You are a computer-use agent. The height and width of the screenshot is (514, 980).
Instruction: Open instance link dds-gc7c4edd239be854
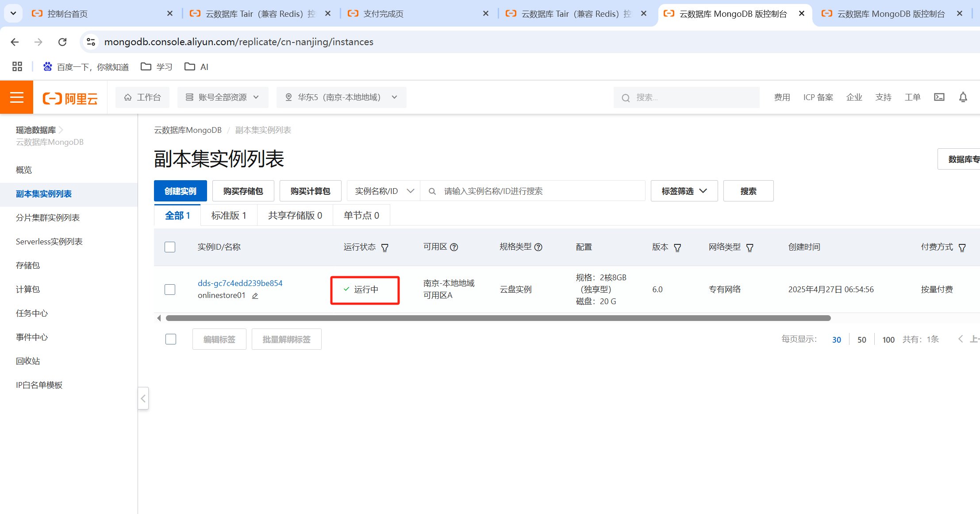240,283
